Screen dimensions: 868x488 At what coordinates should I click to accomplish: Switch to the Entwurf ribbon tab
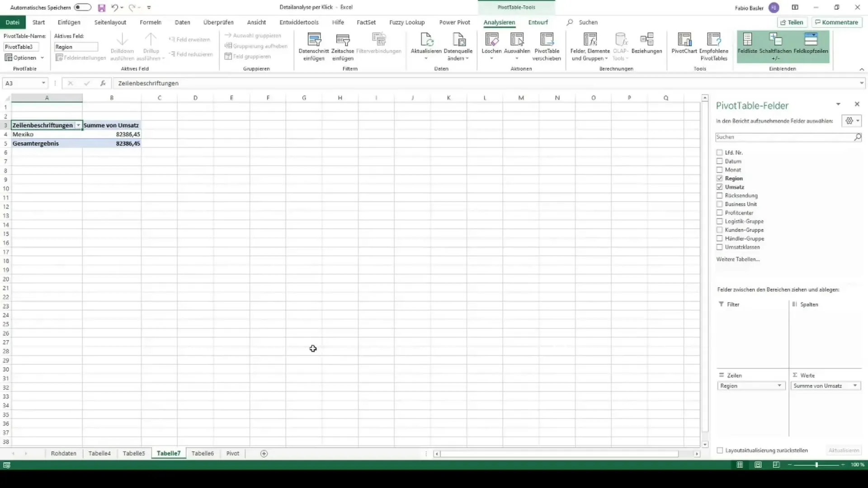pos(538,22)
